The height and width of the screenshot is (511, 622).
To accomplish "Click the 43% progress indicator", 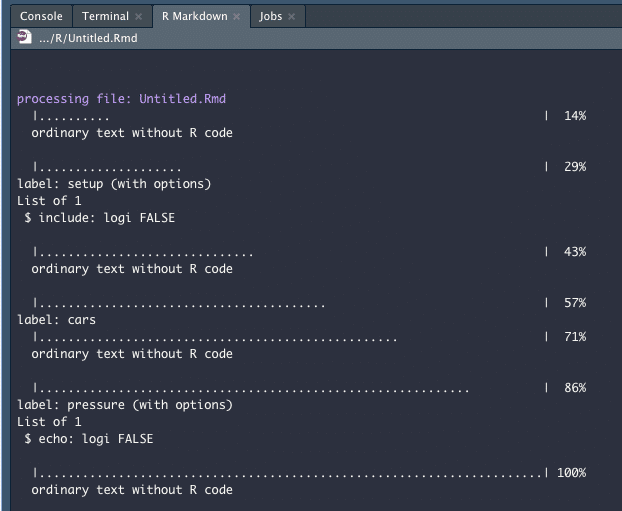I will pyautogui.click(x=574, y=252).
